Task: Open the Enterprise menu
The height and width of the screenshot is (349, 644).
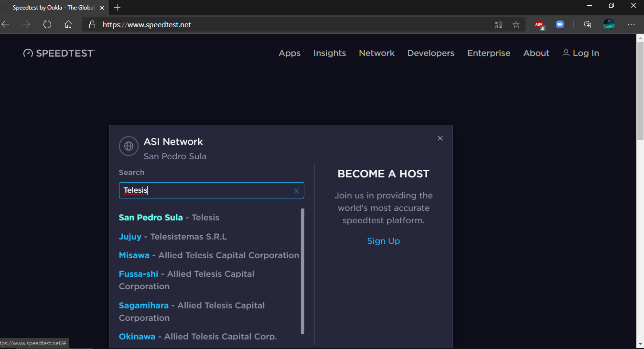Action: click(489, 53)
